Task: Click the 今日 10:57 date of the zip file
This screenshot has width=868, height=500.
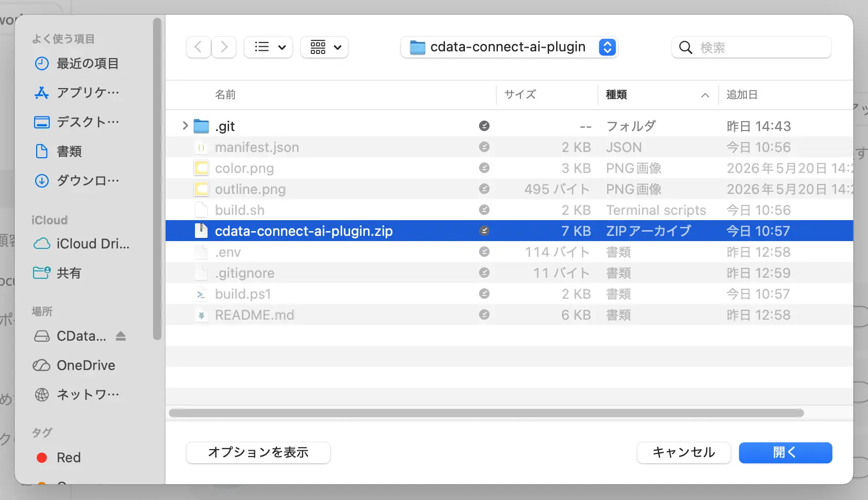Action: (x=758, y=231)
